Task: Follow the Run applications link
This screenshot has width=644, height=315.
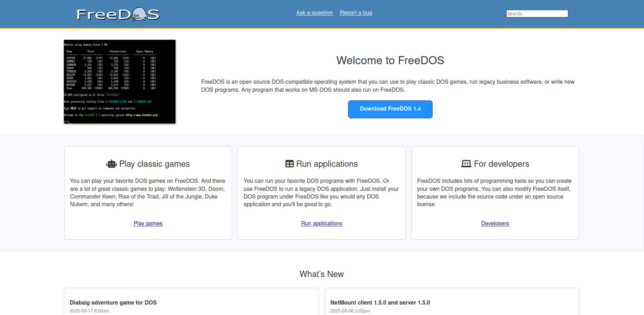Action: tap(321, 223)
